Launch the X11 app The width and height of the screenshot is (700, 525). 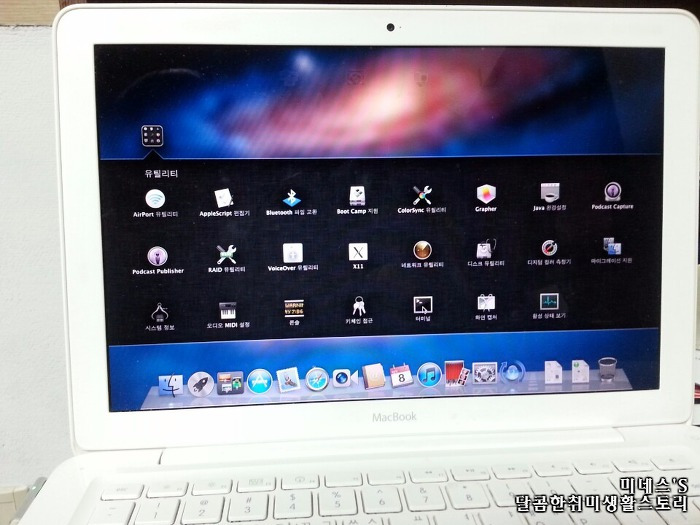pos(358,252)
